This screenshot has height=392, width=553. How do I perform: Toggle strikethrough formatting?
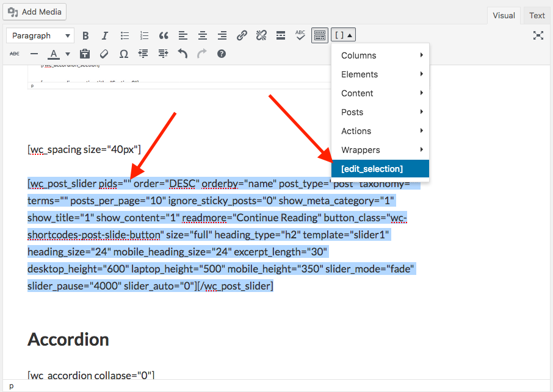pos(15,54)
